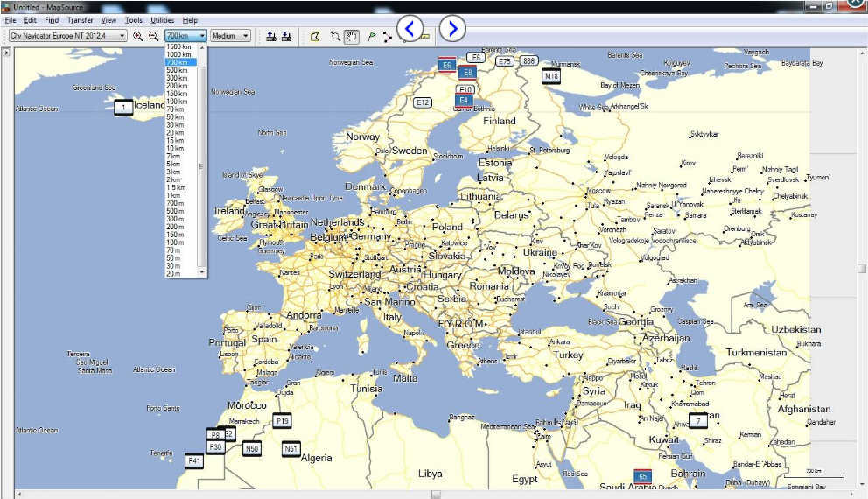Click the route 7 shield in Iran
The image size is (868, 499).
click(x=698, y=421)
